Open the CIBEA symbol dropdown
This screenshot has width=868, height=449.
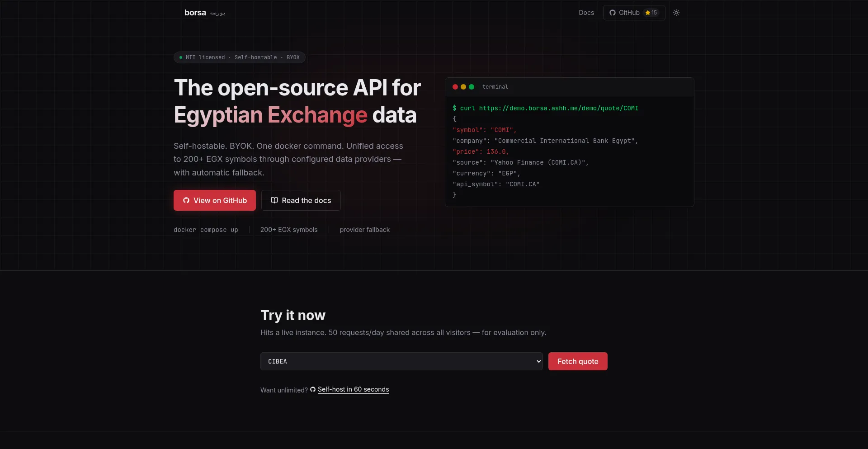401,361
